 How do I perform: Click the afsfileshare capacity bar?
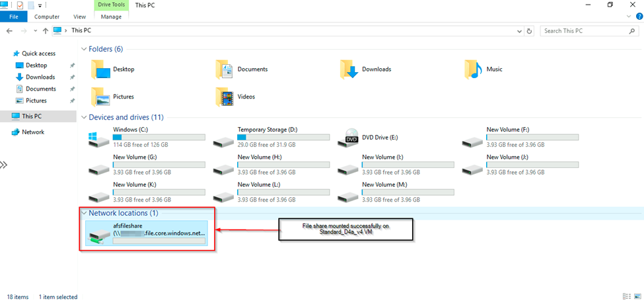(159, 241)
